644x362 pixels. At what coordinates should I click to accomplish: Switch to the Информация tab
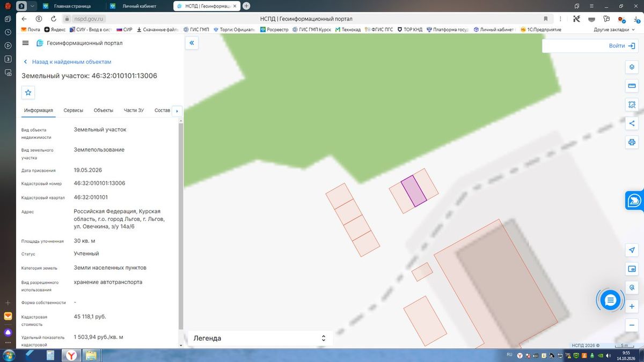tap(39, 110)
